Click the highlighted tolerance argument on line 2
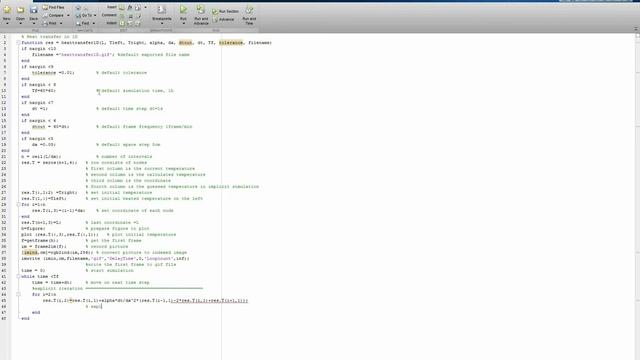 click(x=231, y=42)
